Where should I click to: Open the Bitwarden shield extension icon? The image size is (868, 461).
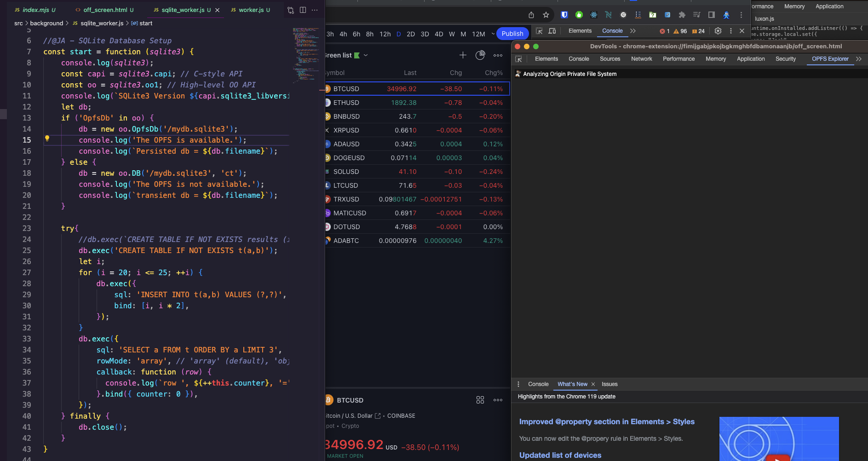(x=564, y=15)
